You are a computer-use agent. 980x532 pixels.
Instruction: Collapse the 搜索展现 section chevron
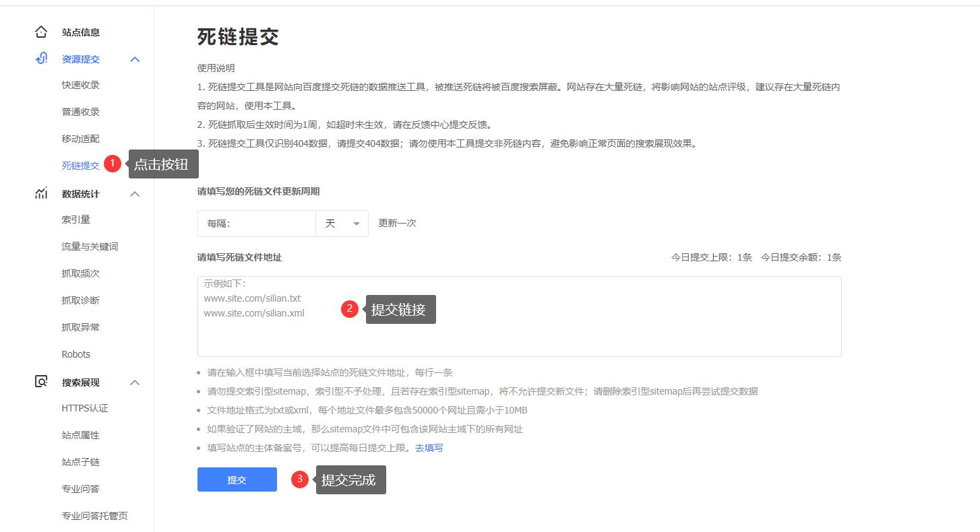135,383
